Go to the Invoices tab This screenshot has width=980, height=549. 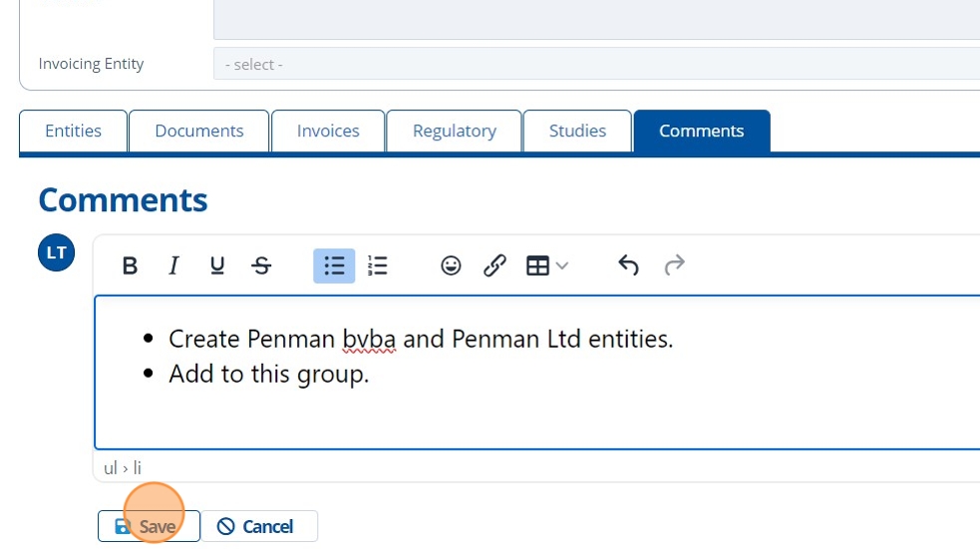328,132
